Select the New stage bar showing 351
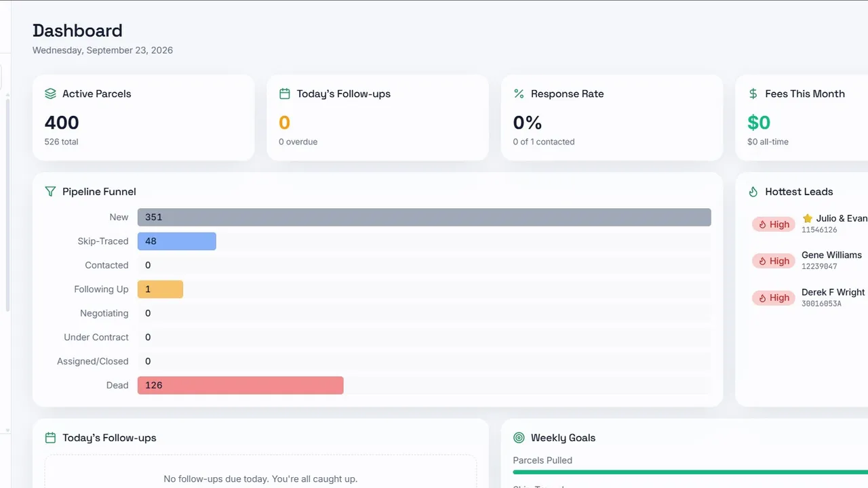Image resolution: width=868 pixels, height=488 pixels. (425, 218)
